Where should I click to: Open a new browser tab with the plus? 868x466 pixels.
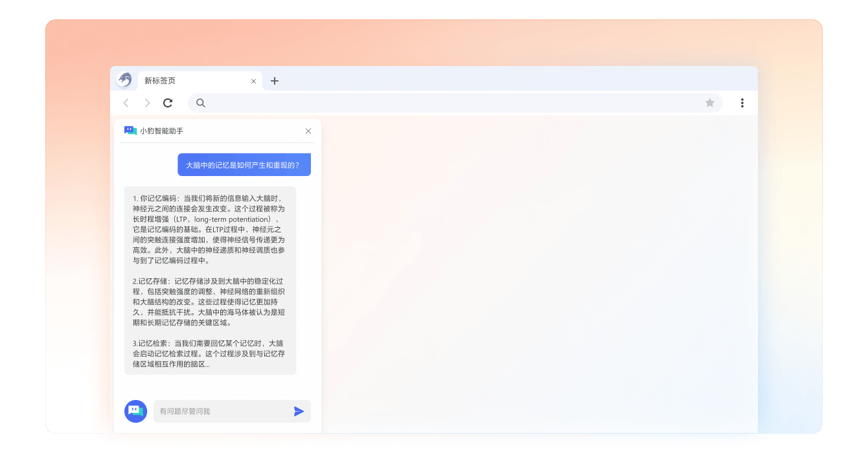point(274,81)
